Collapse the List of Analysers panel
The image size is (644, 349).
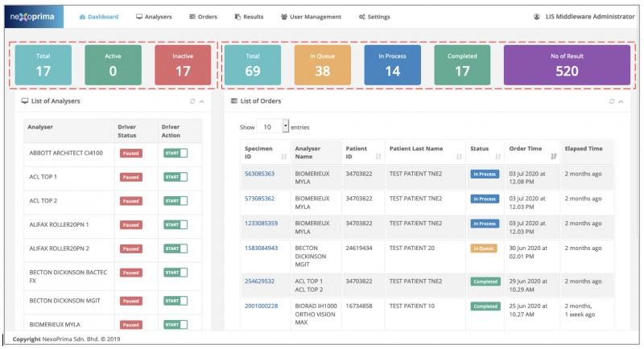tap(202, 101)
